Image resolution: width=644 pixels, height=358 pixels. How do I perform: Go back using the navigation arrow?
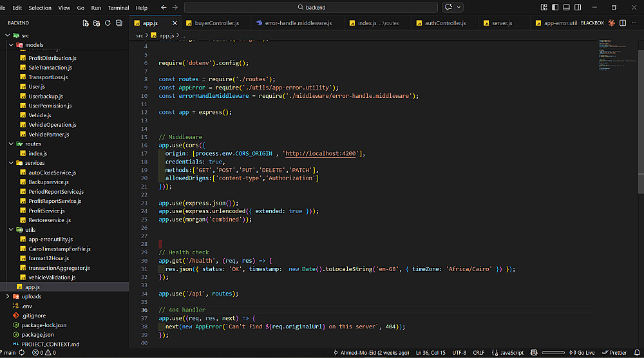pos(164,8)
